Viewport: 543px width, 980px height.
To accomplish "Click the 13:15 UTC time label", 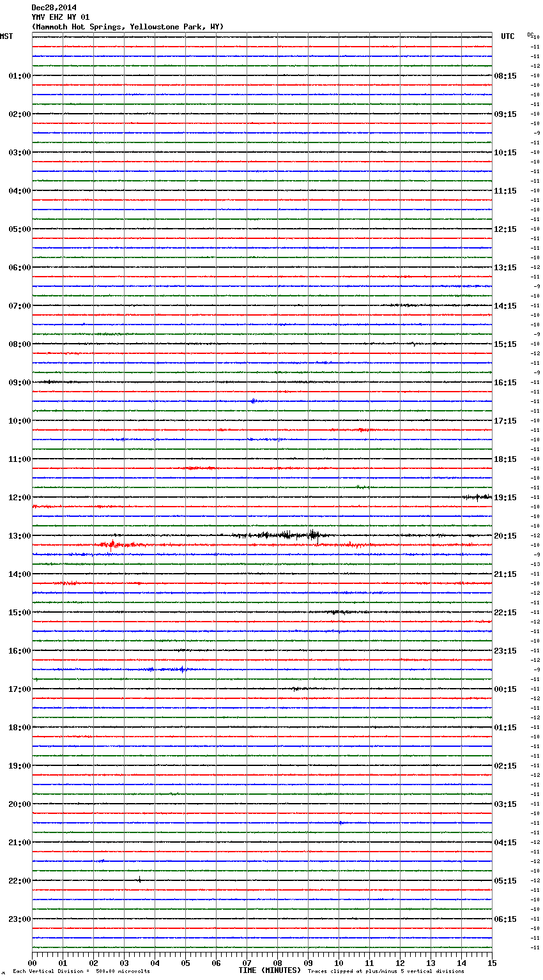I will click(505, 268).
